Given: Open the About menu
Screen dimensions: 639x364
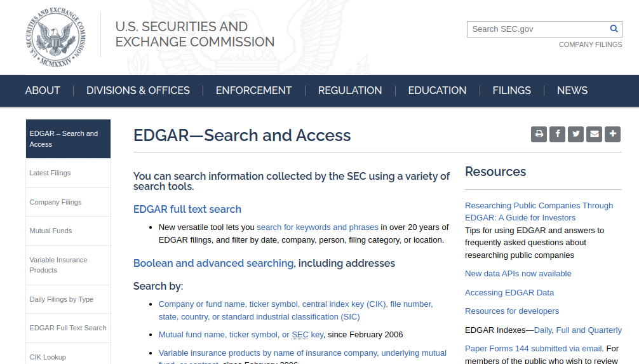Looking at the screenshot, I should pyautogui.click(x=43, y=90).
